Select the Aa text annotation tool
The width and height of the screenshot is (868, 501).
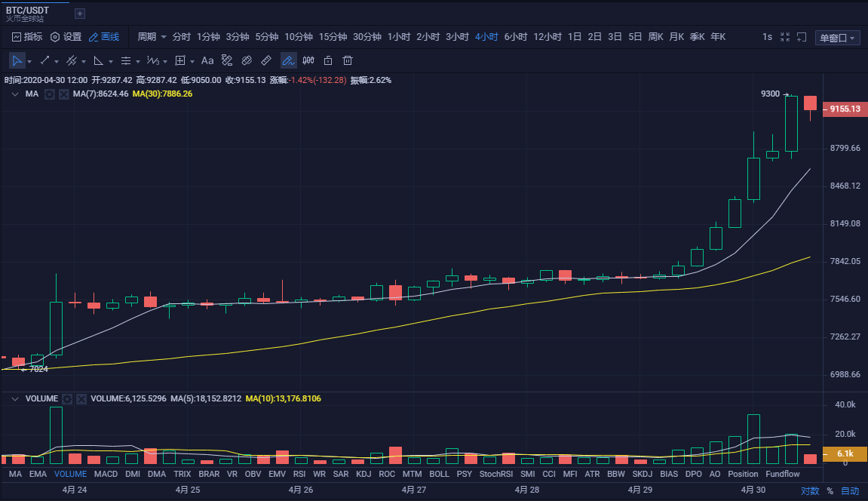tap(207, 60)
